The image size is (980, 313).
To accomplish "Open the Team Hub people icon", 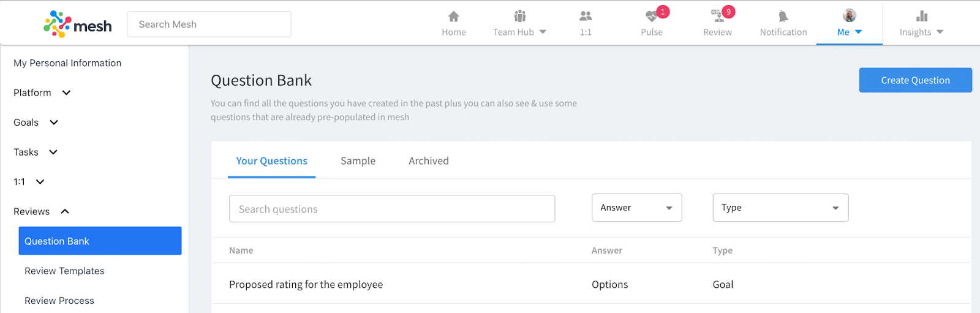I will [520, 16].
